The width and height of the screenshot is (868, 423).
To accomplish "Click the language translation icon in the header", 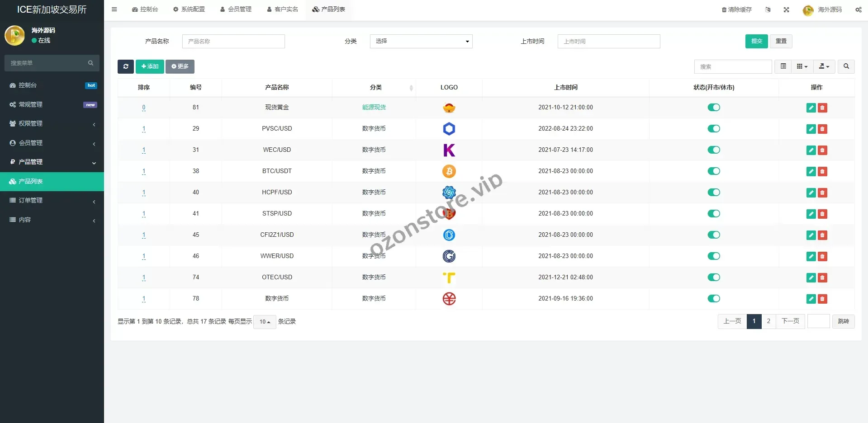I will pos(768,9).
